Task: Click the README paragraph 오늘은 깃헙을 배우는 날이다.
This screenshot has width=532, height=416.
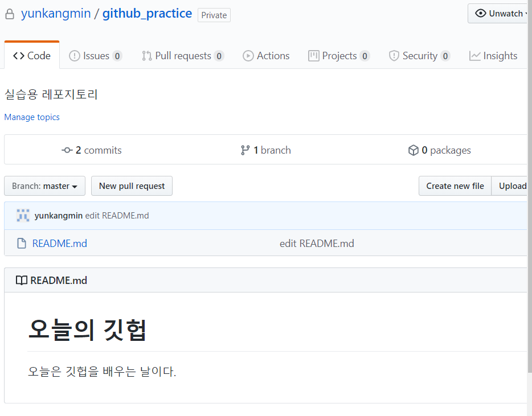Action: pos(102,371)
